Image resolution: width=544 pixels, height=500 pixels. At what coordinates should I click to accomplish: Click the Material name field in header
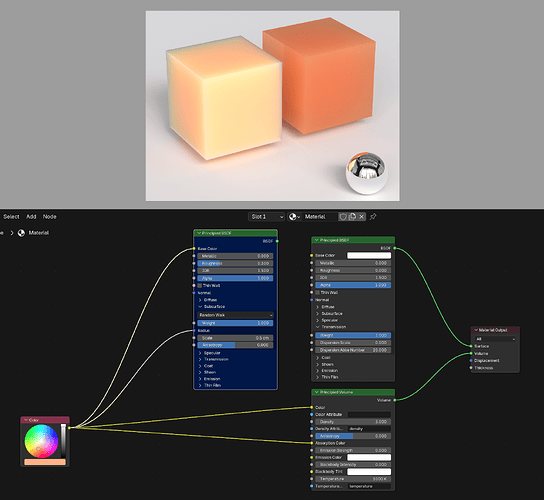pyautogui.click(x=320, y=217)
